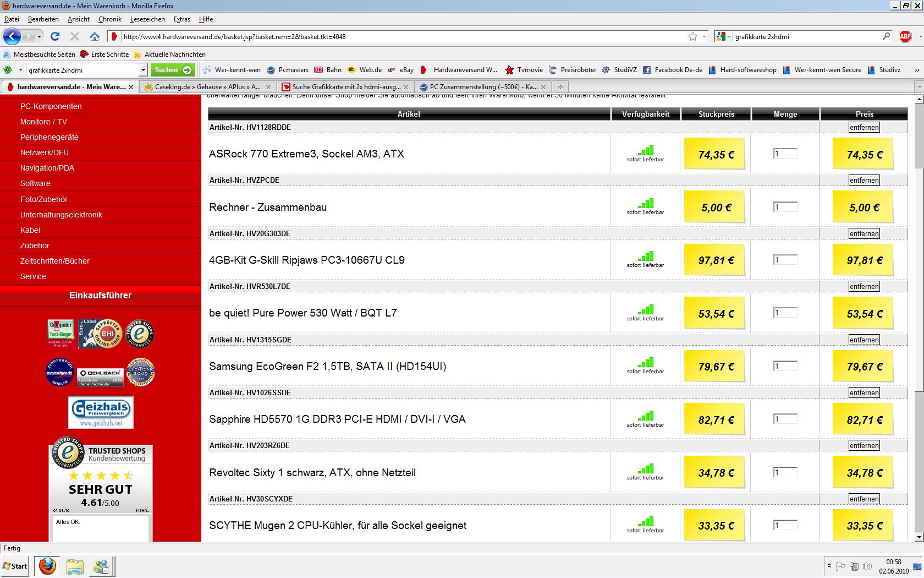Open the Chronik menu
The width and height of the screenshot is (924, 578).
coord(110,19)
